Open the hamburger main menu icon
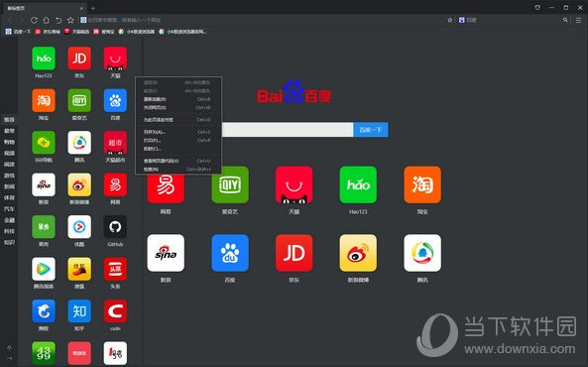Screen dimensions: 588x367 (579, 20)
